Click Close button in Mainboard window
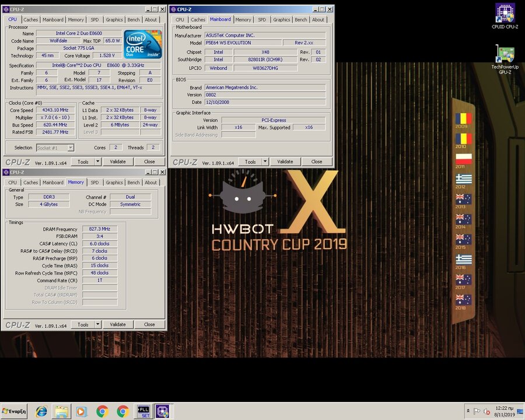525x420 pixels. [317, 162]
